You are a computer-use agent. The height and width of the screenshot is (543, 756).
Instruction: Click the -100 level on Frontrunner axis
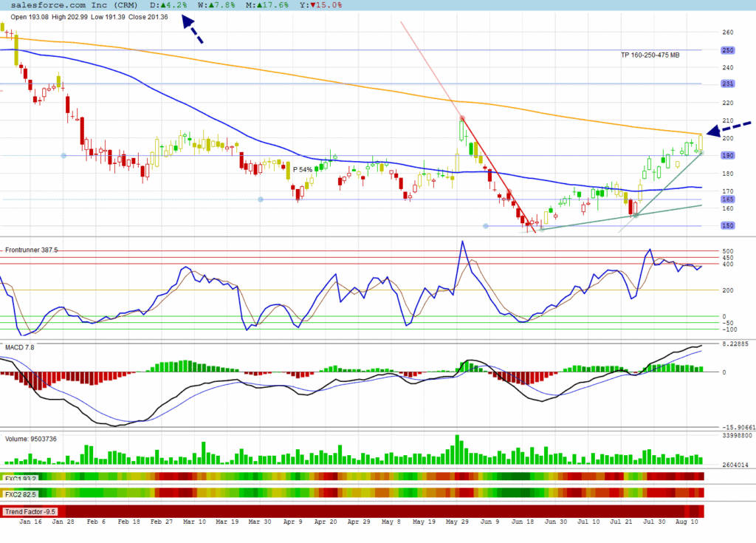(x=729, y=329)
